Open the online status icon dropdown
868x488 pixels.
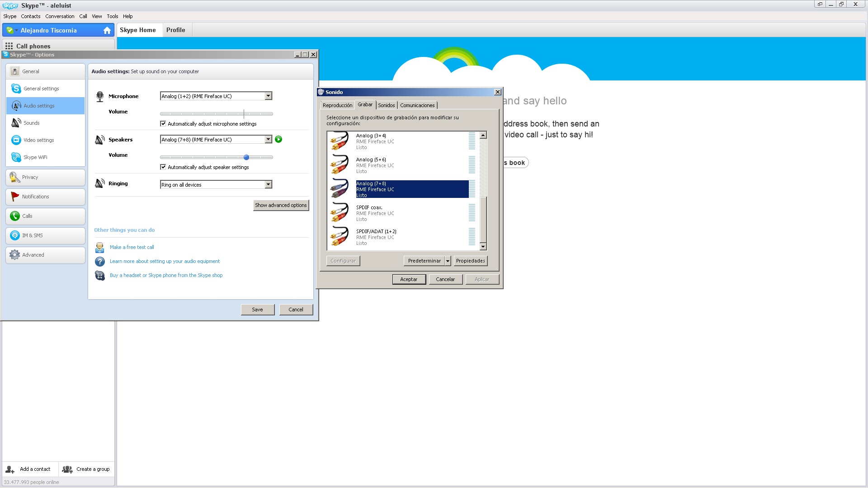click(12, 30)
